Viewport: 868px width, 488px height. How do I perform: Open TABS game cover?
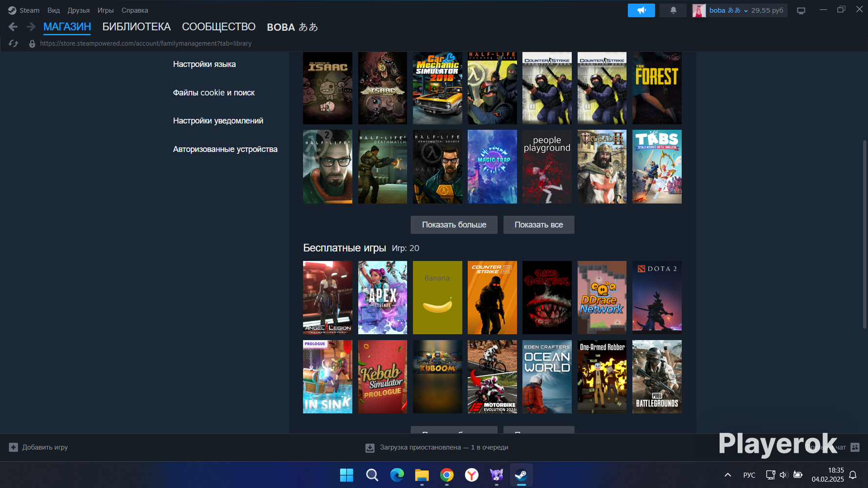click(657, 166)
